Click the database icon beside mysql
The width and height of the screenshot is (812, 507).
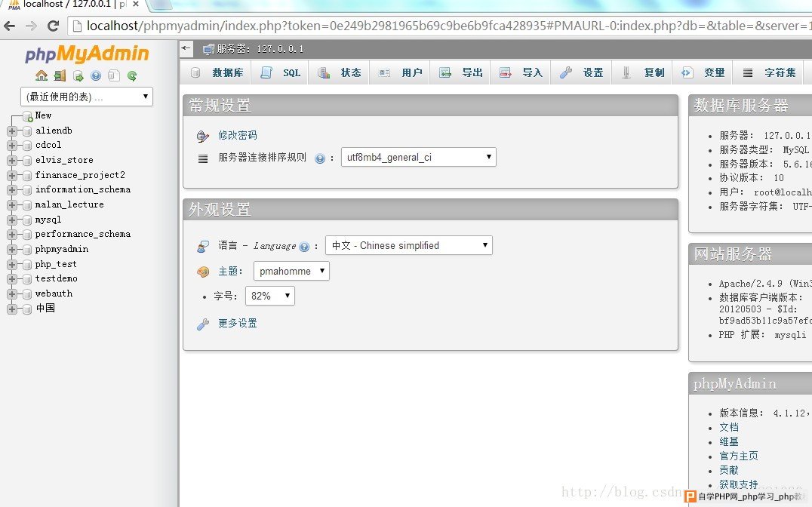pos(27,220)
